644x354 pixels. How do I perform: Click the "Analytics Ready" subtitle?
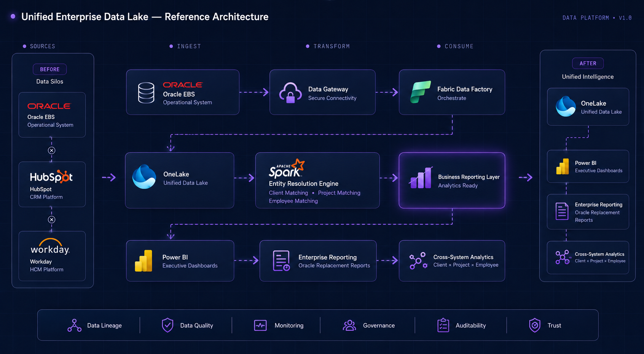(x=457, y=186)
